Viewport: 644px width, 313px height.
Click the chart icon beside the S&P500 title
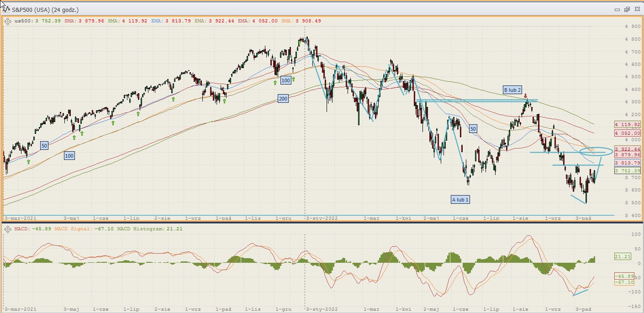pyautogui.click(x=7, y=9)
